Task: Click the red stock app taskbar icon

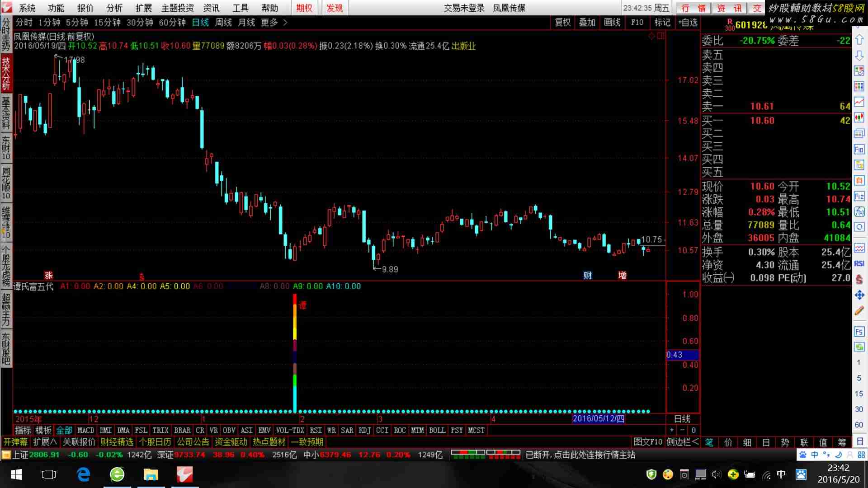Action: point(184,474)
